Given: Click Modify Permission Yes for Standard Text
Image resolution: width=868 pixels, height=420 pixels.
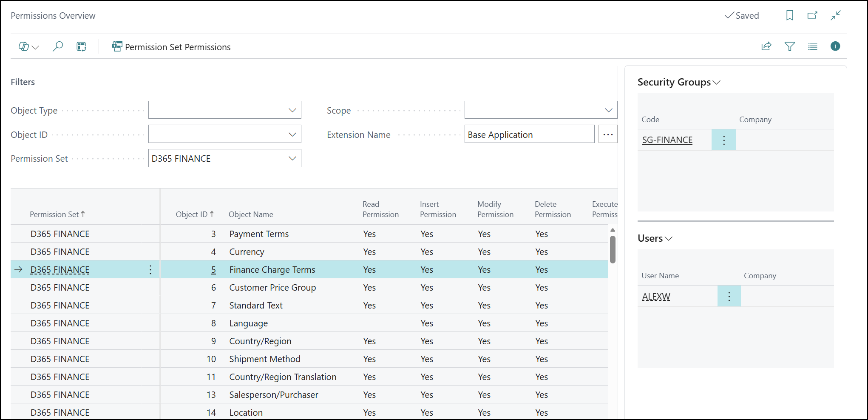Looking at the screenshot, I should point(484,306).
